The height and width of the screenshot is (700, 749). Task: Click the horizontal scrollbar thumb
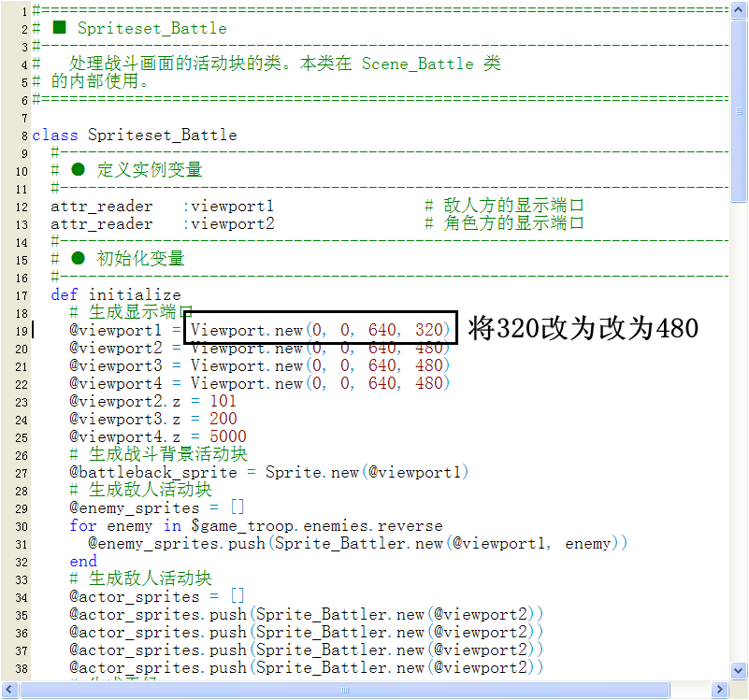point(345,690)
